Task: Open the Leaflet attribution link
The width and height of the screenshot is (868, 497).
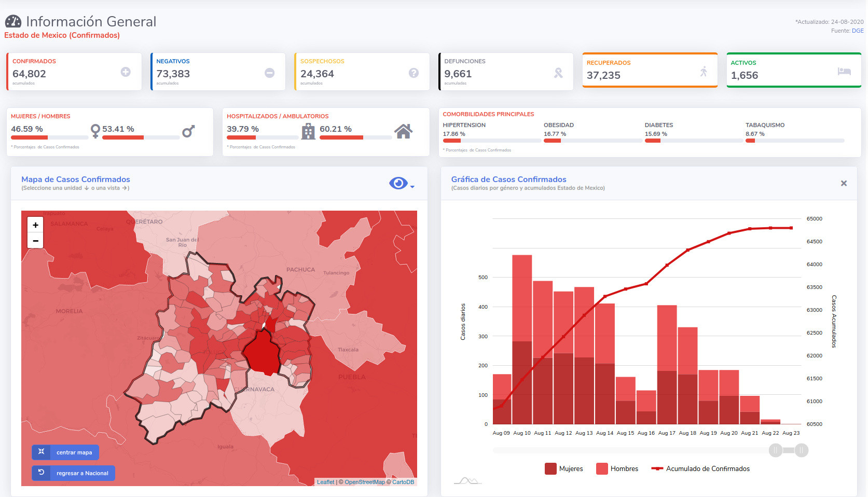Action: point(325,482)
